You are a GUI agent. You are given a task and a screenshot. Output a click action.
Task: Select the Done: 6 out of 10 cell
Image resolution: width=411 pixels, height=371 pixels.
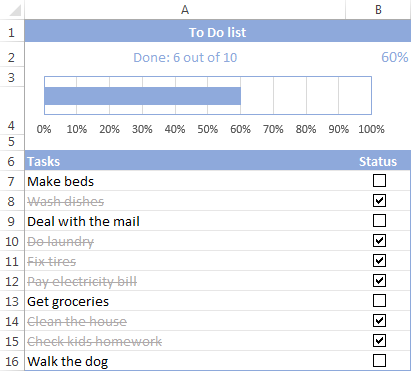tap(185, 57)
